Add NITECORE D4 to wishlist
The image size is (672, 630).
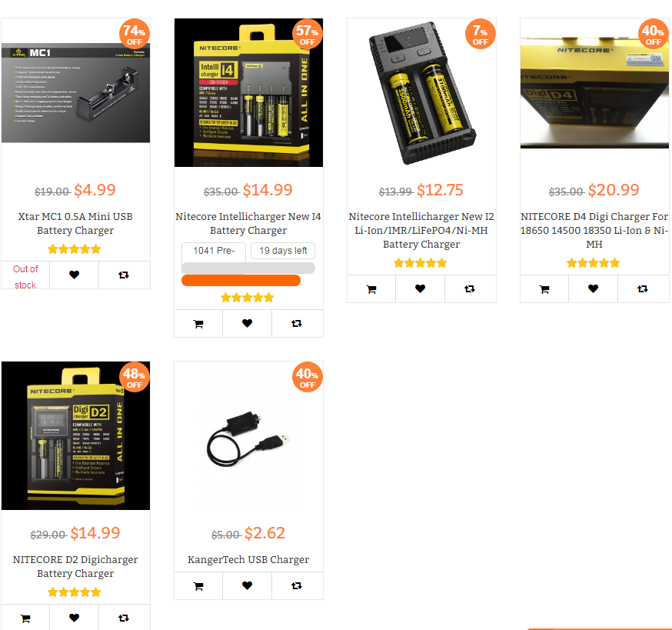[x=593, y=289]
